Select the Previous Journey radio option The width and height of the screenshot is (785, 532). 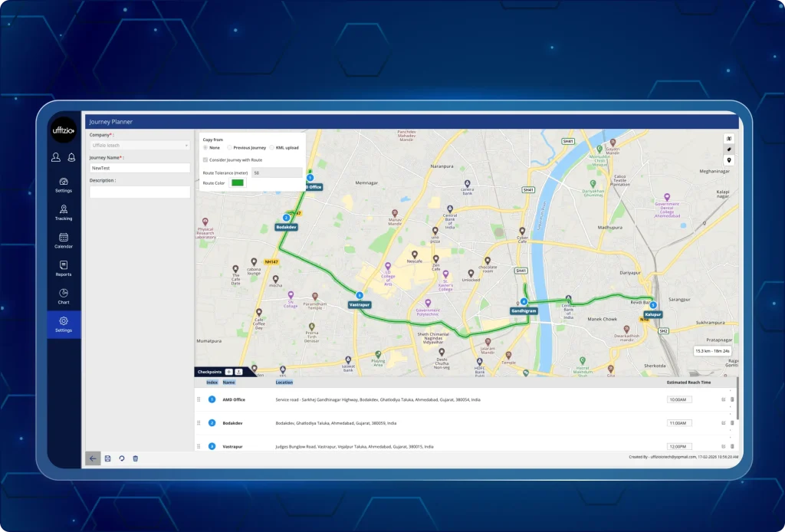point(230,147)
